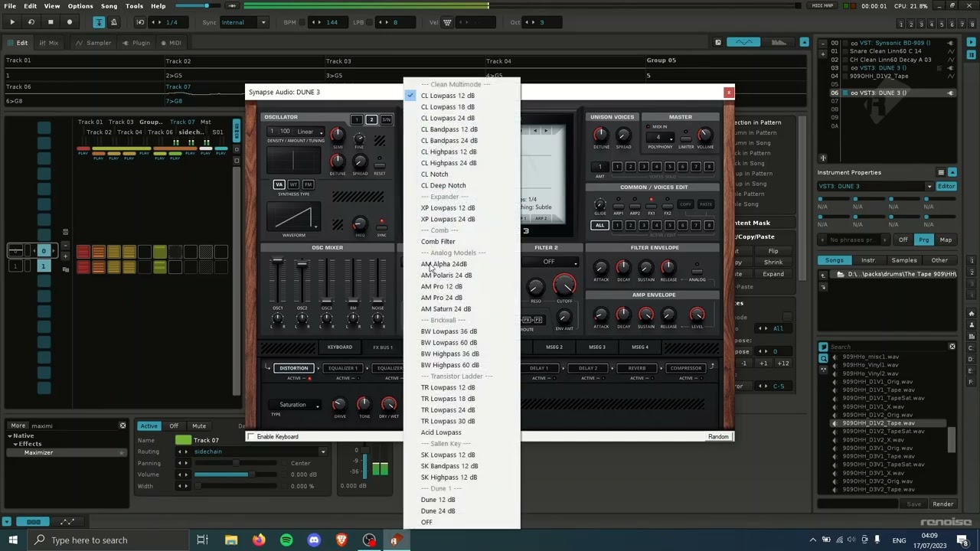Switch to the Mix tab
The image size is (980, 551).
(x=50, y=43)
